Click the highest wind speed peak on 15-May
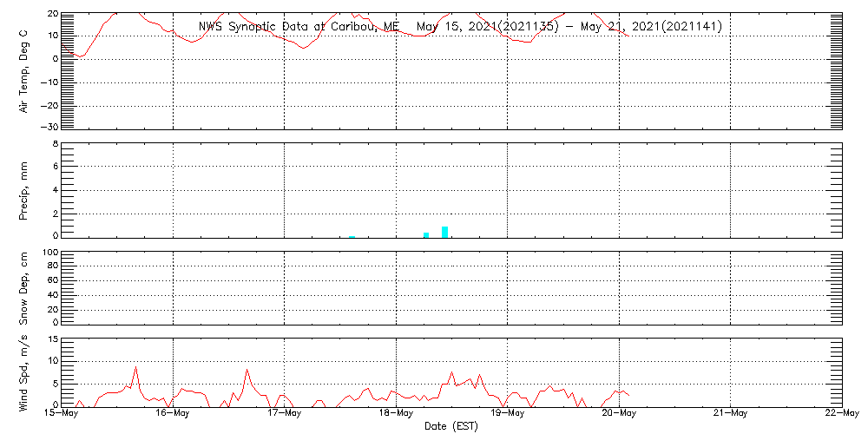Screen dimensions: 868x434 pyautogui.click(x=135, y=367)
